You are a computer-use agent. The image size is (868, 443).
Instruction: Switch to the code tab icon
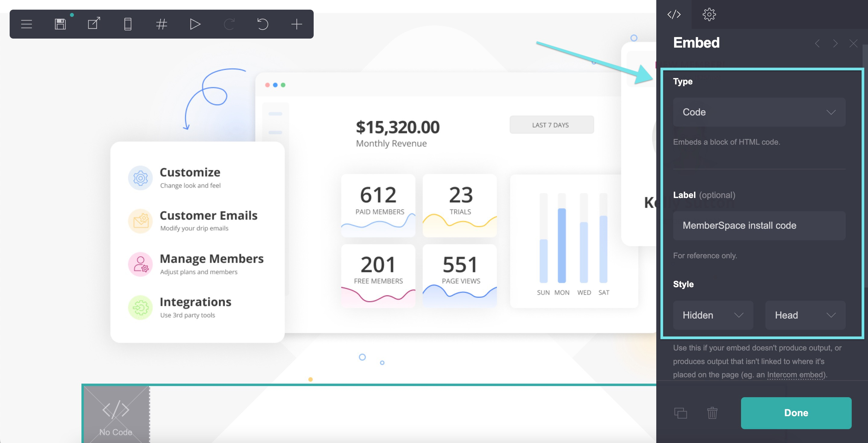coord(674,14)
